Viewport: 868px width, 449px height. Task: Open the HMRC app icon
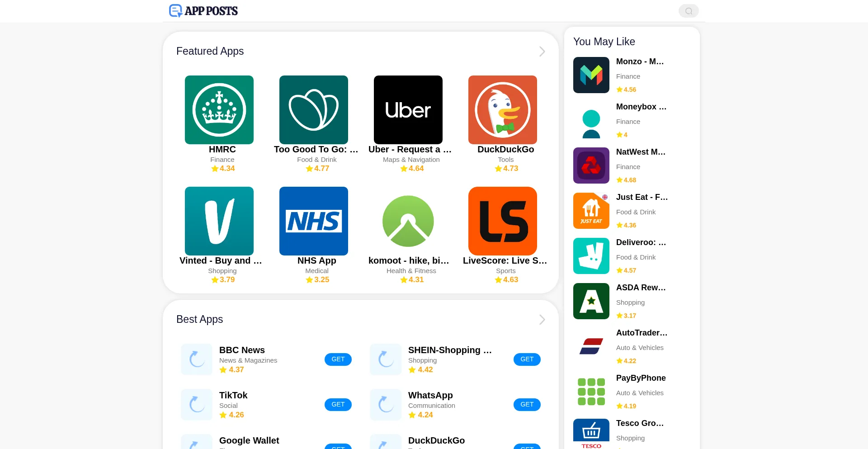coord(219,110)
